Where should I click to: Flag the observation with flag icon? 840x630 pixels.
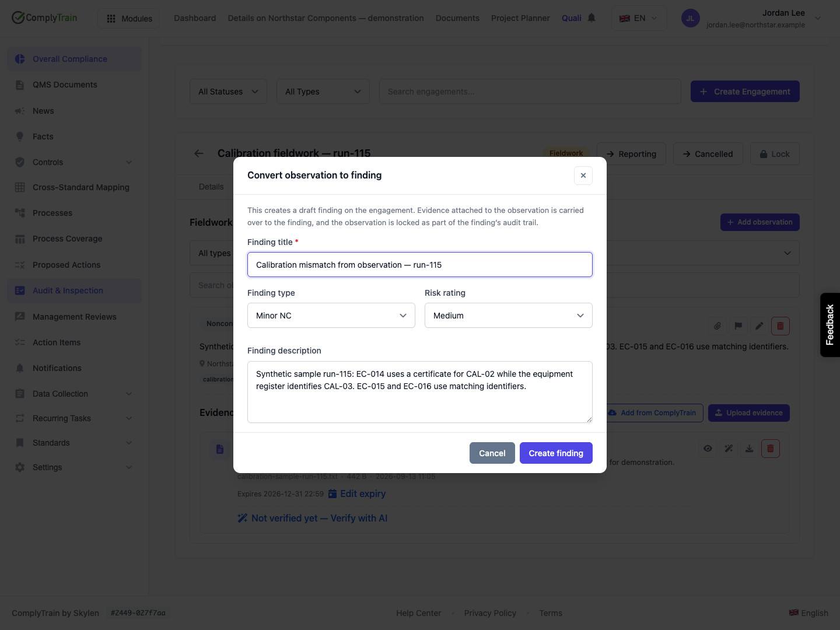[738, 326]
